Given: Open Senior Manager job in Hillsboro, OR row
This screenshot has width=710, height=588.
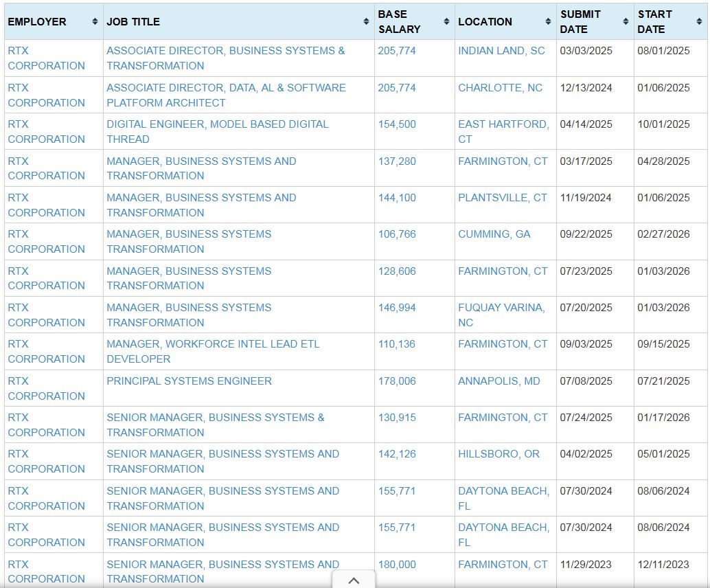Looking at the screenshot, I should point(222,461).
